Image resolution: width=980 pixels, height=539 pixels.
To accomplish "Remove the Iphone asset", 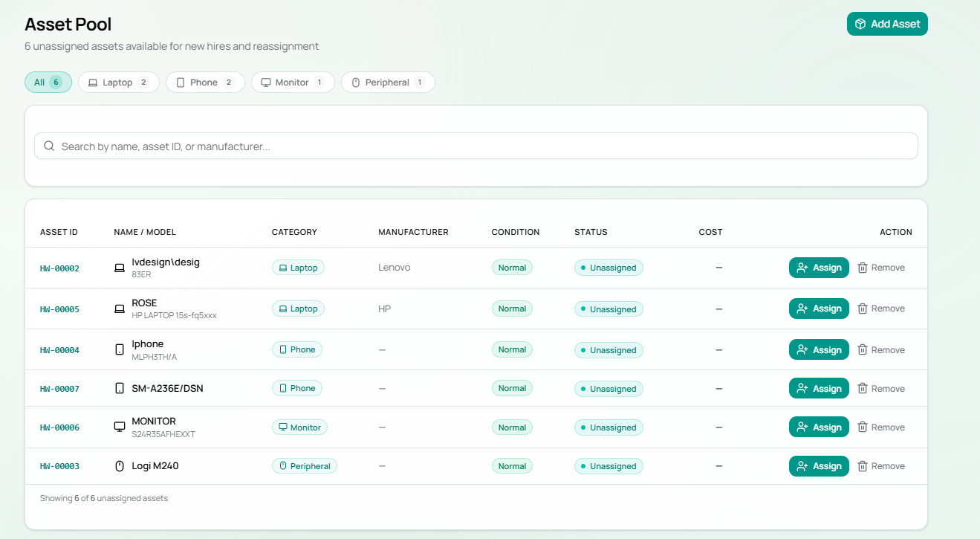I will point(881,350).
